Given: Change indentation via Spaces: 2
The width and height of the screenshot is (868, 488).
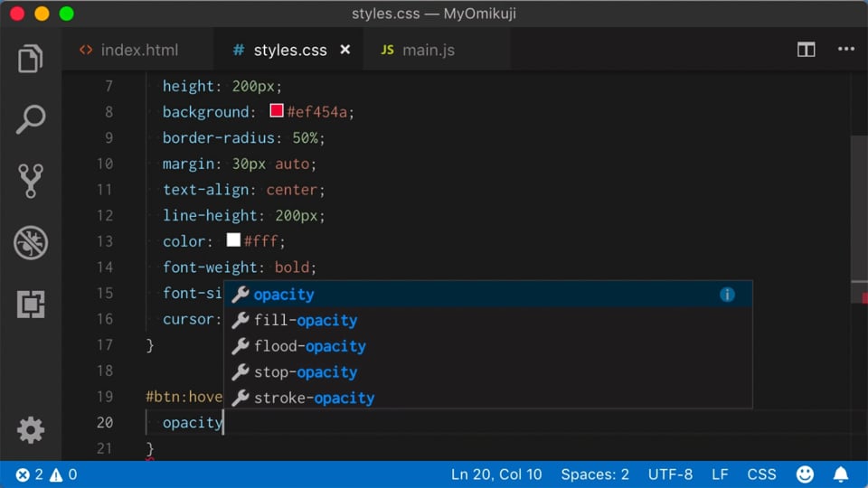Looking at the screenshot, I should pos(594,474).
